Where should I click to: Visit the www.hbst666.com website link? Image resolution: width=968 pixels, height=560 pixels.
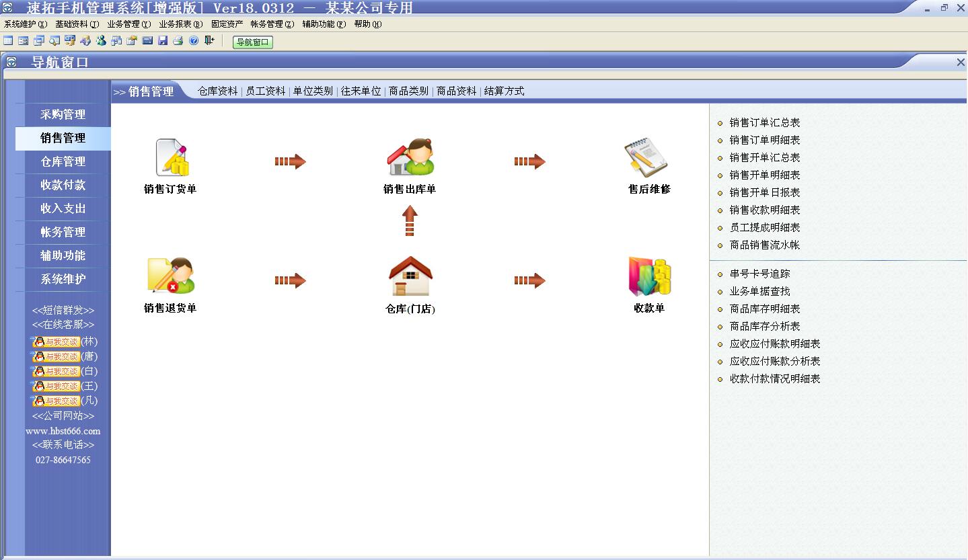tap(63, 431)
